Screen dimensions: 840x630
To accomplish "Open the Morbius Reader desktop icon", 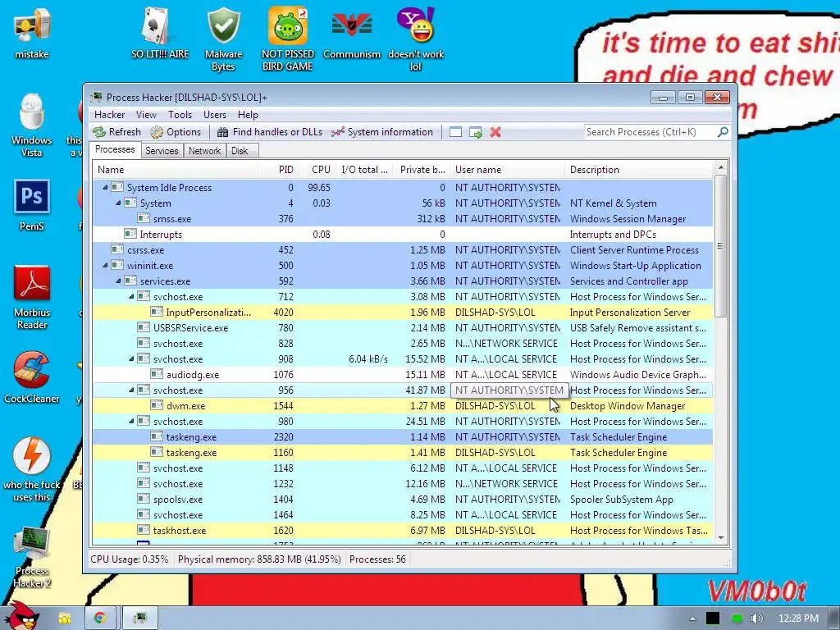I will tap(32, 297).
